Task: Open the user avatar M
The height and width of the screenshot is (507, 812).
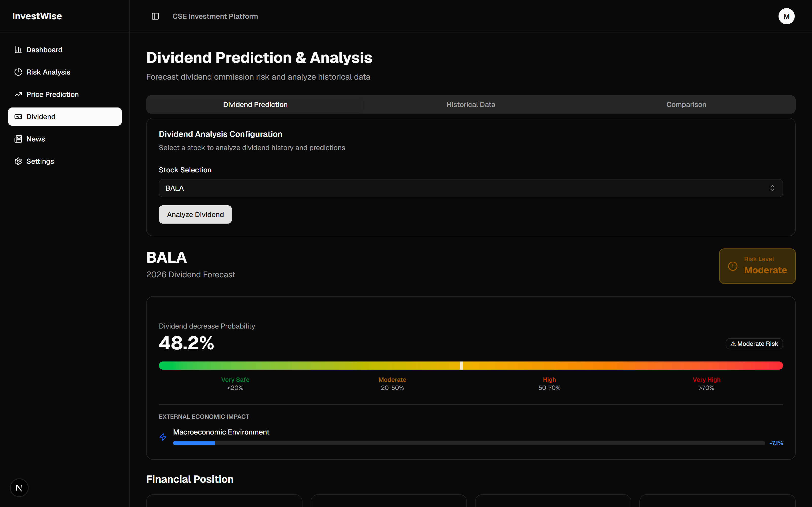Action: click(x=786, y=16)
